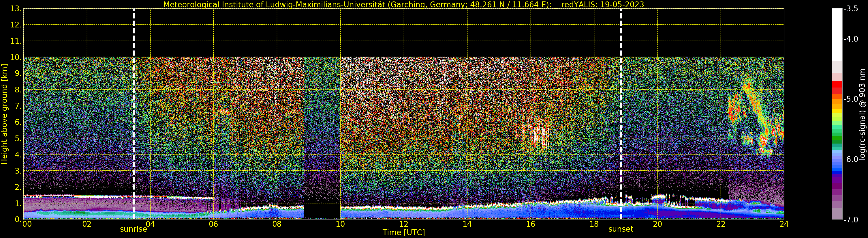Click the time axis tick '18'
868x238 pixels.
tap(594, 224)
